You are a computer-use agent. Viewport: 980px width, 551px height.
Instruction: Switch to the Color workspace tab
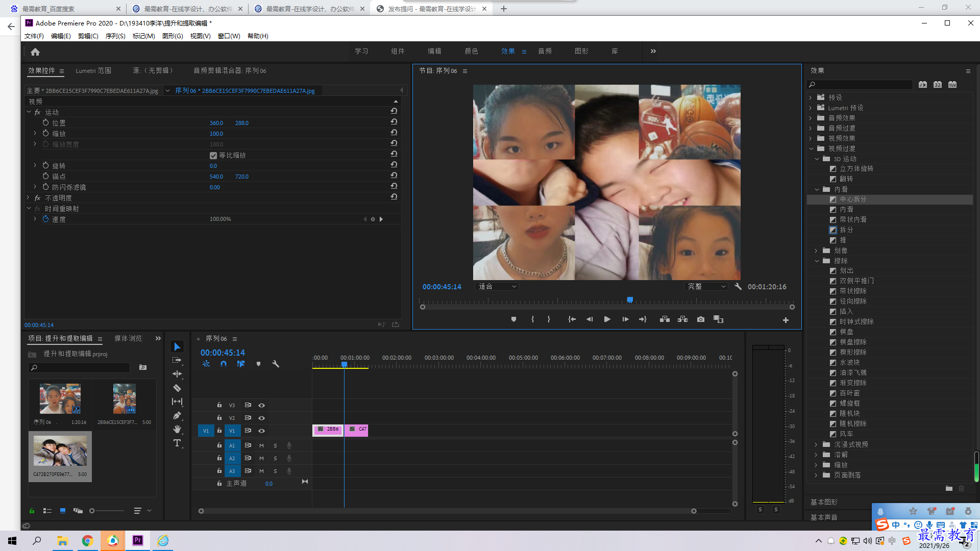click(471, 51)
